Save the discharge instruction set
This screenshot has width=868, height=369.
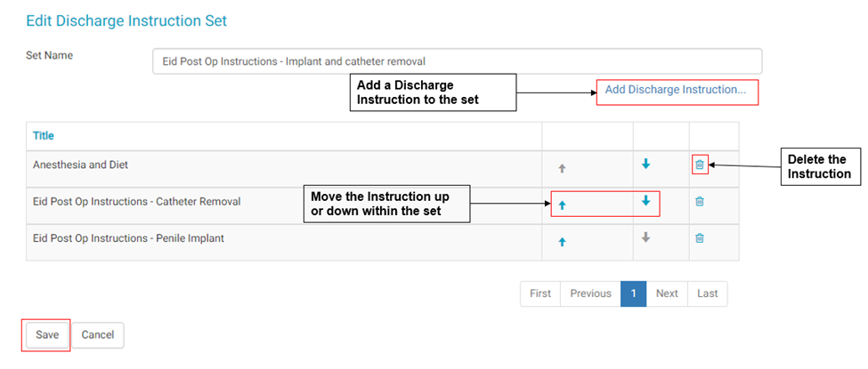(x=46, y=335)
